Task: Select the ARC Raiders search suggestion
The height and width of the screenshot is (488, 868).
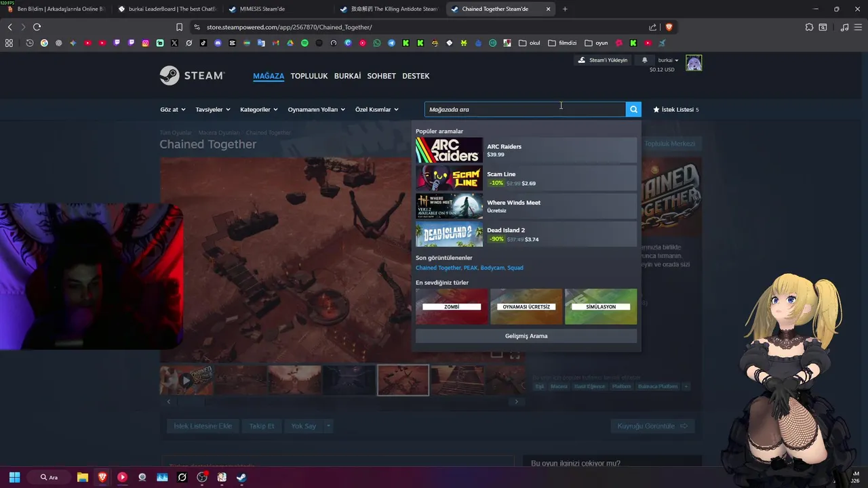Action: click(x=526, y=150)
